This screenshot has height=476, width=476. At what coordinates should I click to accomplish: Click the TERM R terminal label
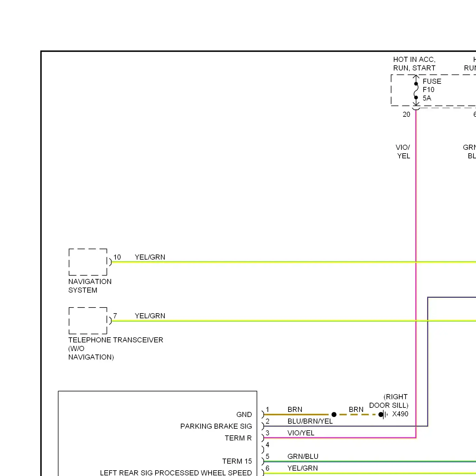(238, 438)
